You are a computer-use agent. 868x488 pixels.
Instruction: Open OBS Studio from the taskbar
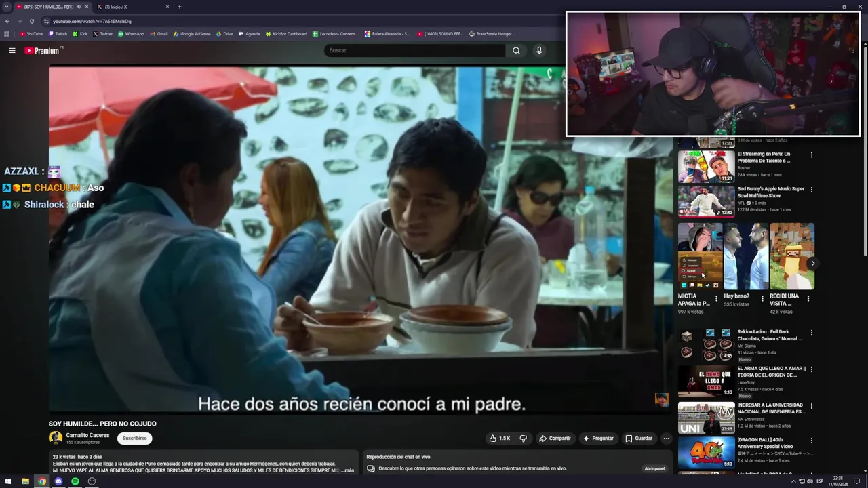92,481
